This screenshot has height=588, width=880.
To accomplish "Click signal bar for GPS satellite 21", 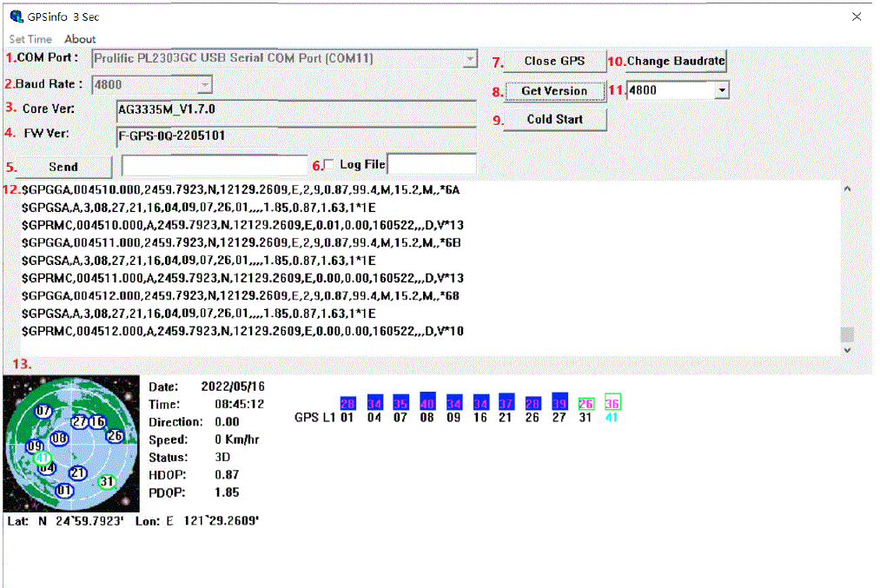I will tap(506, 401).
